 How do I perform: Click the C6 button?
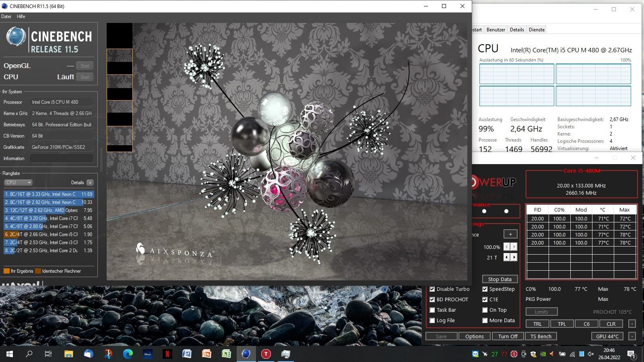point(586,324)
